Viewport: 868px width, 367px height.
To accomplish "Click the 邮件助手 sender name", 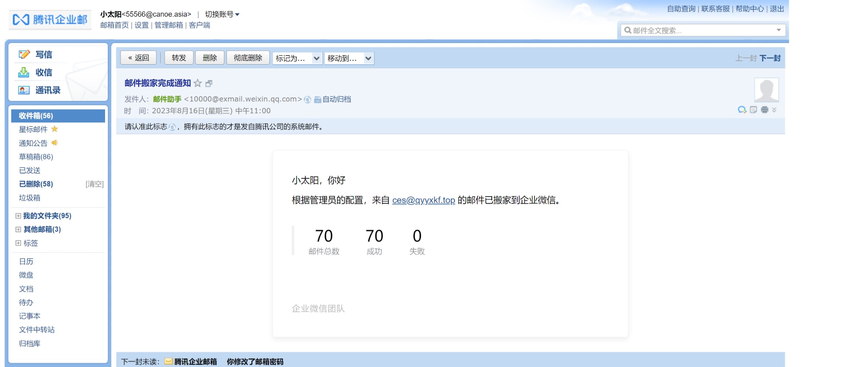I will [x=167, y=99].
